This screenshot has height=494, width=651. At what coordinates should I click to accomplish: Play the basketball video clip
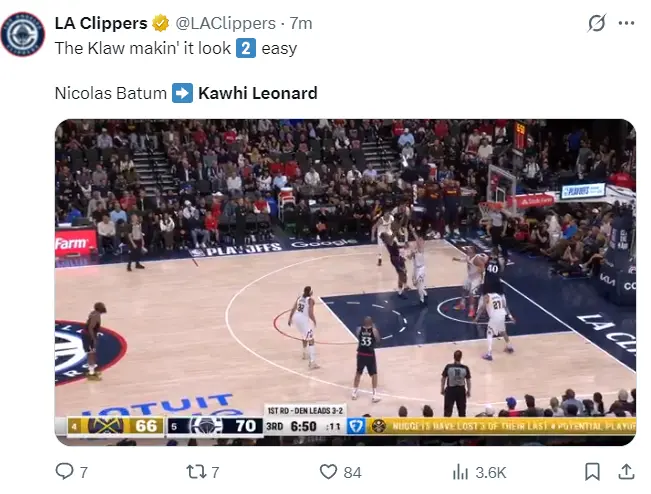click(x=345, y=282)
